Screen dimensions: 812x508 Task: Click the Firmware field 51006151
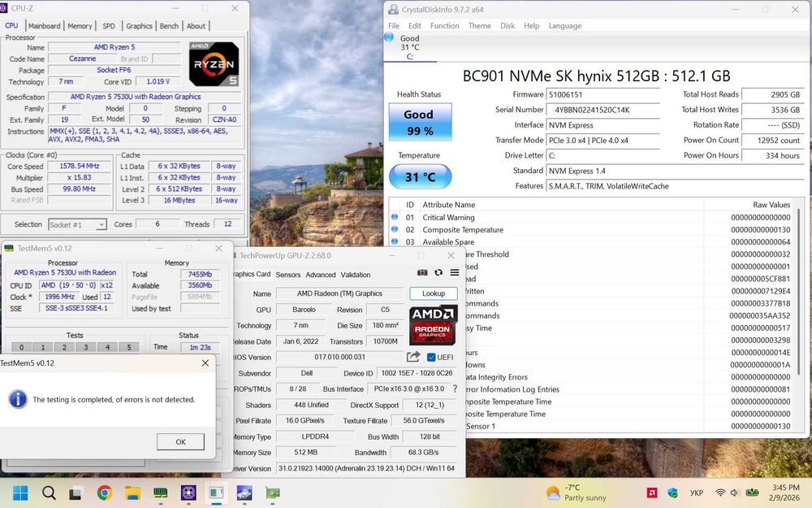pos(603,95)
